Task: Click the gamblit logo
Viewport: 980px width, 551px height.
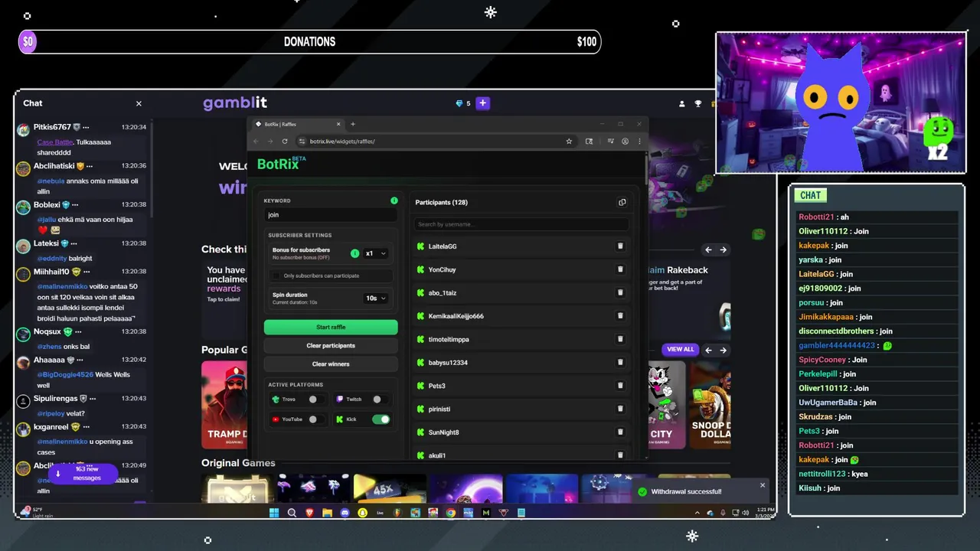Action: 235,103
